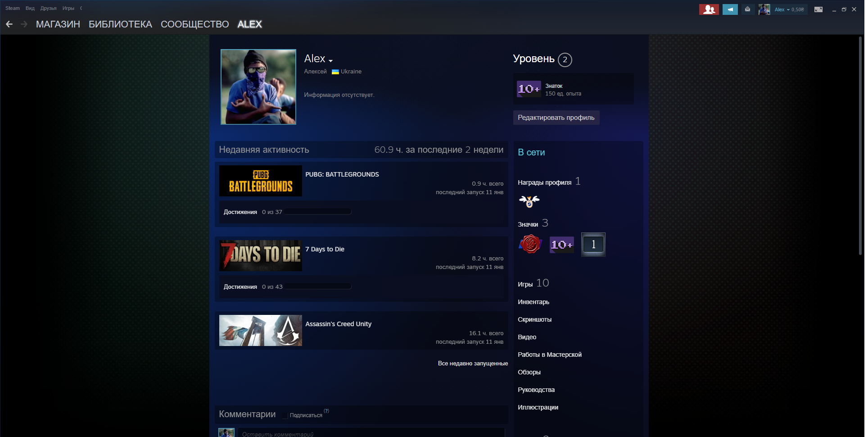Image resolution: width=868 pixels, height=437 pixels.
Task: Click the Ukraine flag icon
Action: coord(335,72)
